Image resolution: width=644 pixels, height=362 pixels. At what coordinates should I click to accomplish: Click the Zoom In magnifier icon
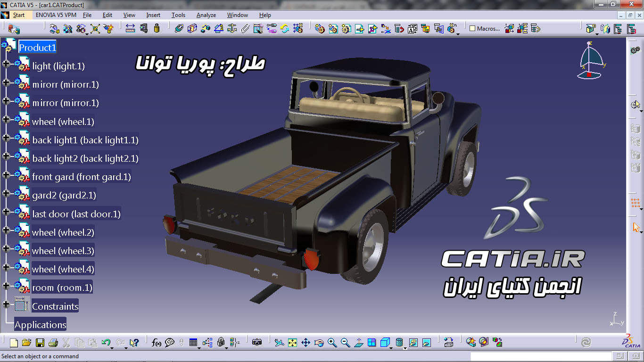[332, 343]
